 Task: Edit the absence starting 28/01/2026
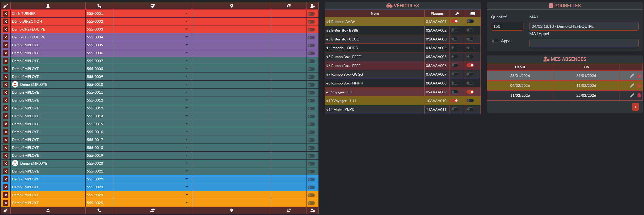point(632,76)
